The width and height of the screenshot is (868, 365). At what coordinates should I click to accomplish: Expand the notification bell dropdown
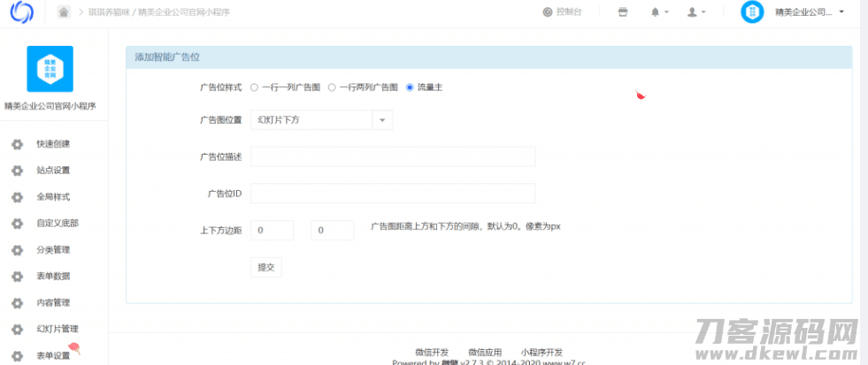pyautogui.click(x=659, y=12)
